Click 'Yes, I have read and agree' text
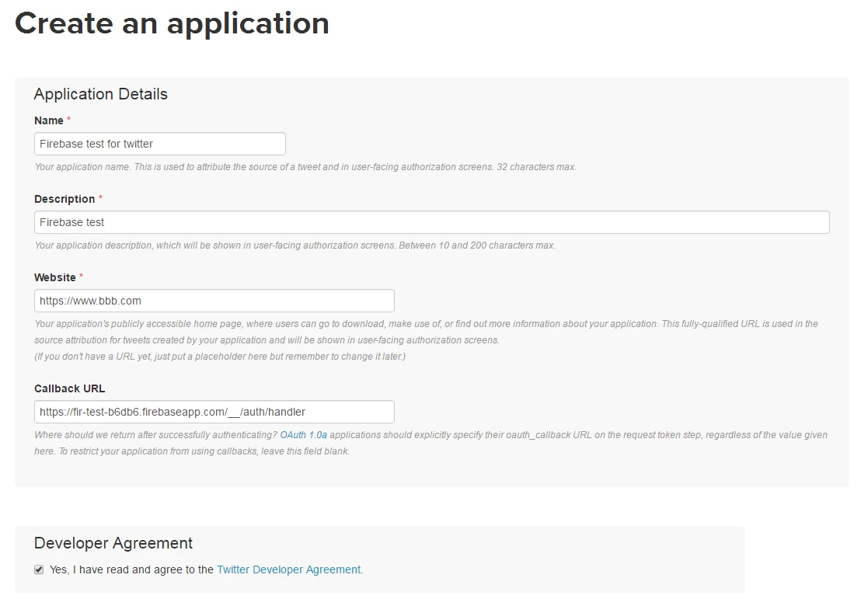Image resolution: width=868 pixels, height=599 pixels. click(110, 569)
